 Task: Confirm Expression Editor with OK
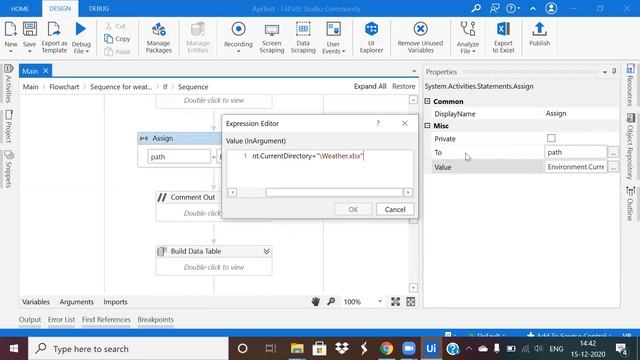(353, 209)
